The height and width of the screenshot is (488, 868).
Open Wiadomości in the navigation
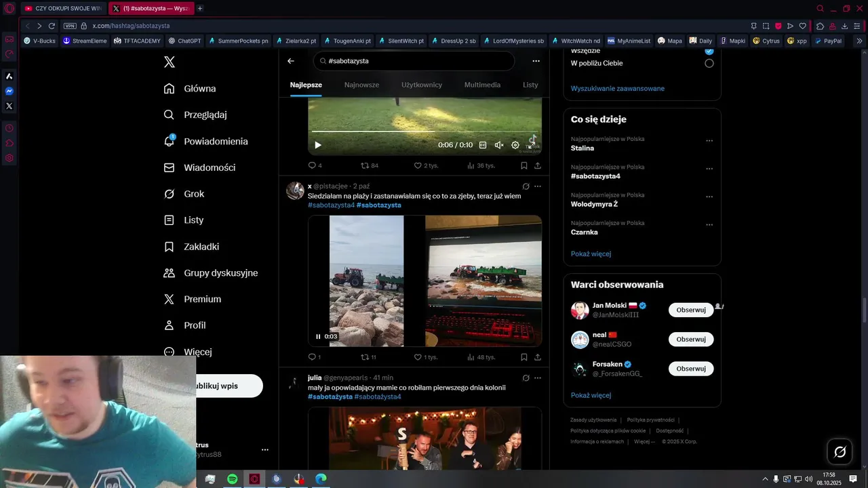tap(200, 167)
